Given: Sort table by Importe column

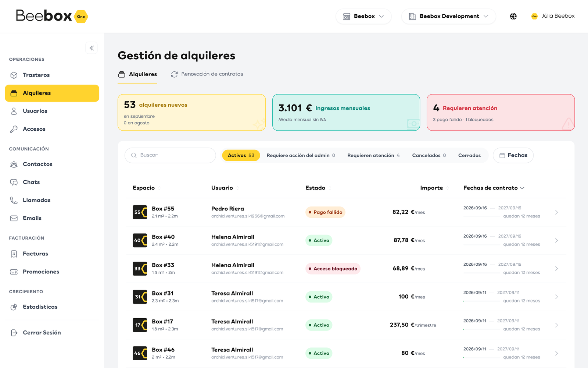Looking at the screenshot, I should [x=435, y=188].
